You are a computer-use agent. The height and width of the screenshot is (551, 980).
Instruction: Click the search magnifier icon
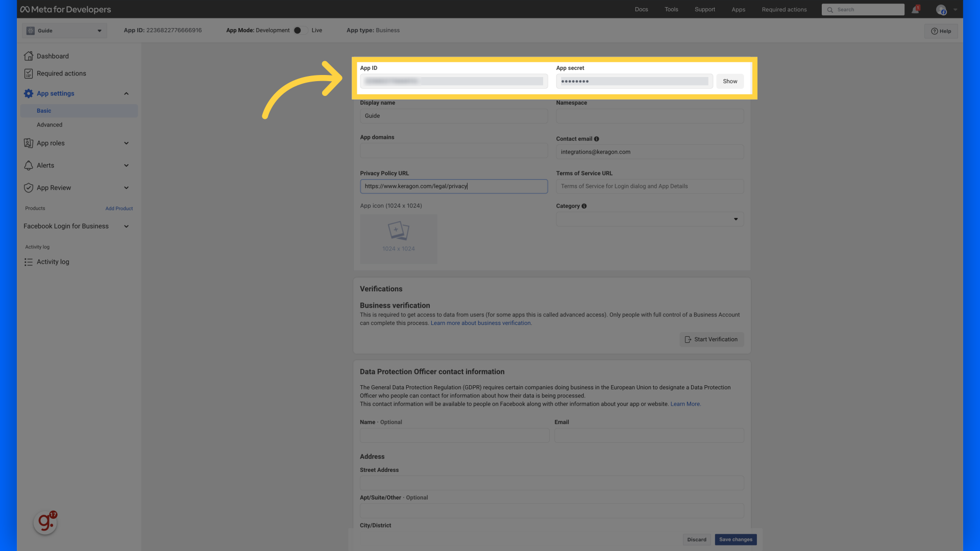830,10
